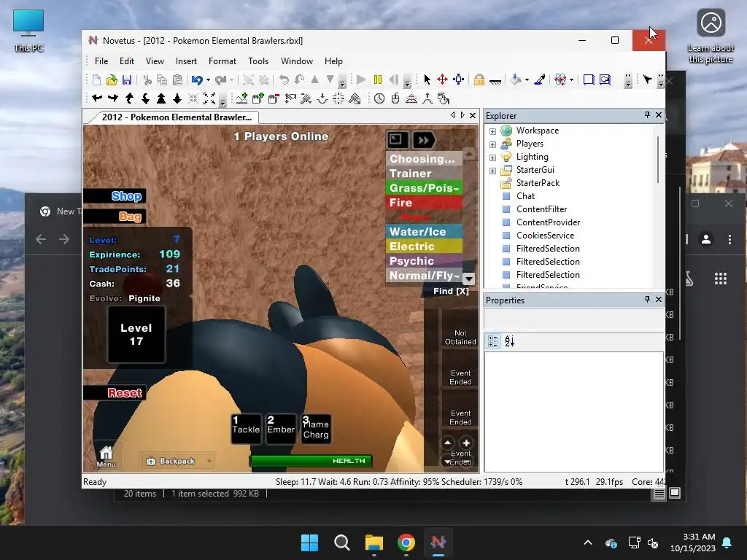Select Tackle move slot 1
This screenshot has height=560, width=747.
247,429
